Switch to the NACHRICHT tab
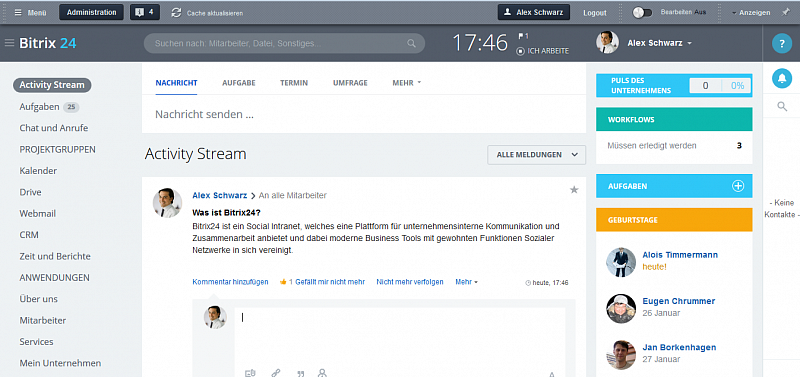The width and height of the screenshot is (800, 377). point(177,83)
